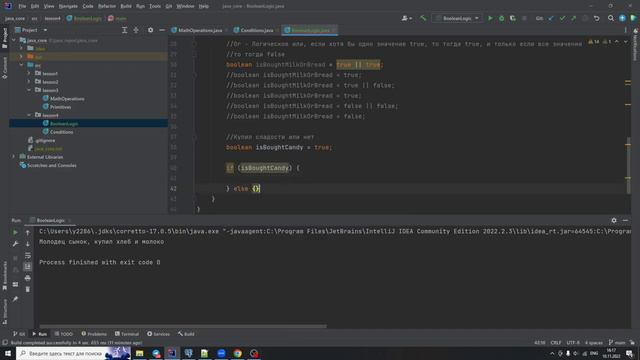Image resolution: width=640 pixels, height=360 pixels.
Task: Open the TODO tool window button
Action: [64, 334]
